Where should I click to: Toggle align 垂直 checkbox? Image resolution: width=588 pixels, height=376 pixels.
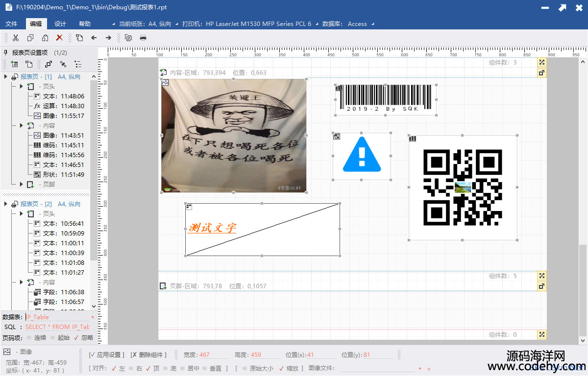click(x=213, y=369)
